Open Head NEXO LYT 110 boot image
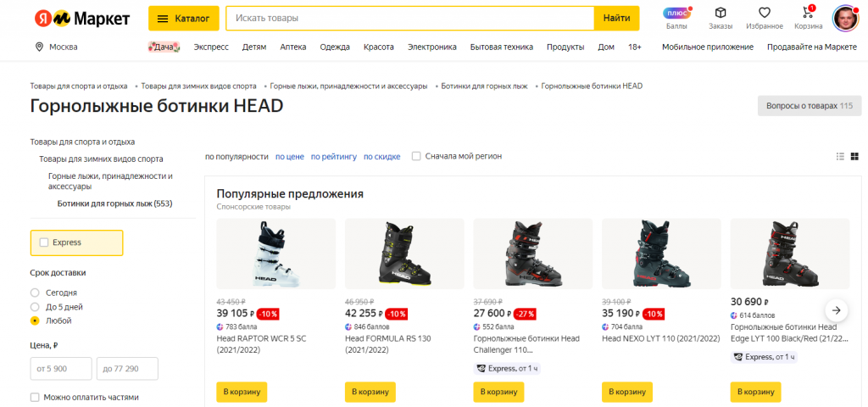 (x=661, y=254)
